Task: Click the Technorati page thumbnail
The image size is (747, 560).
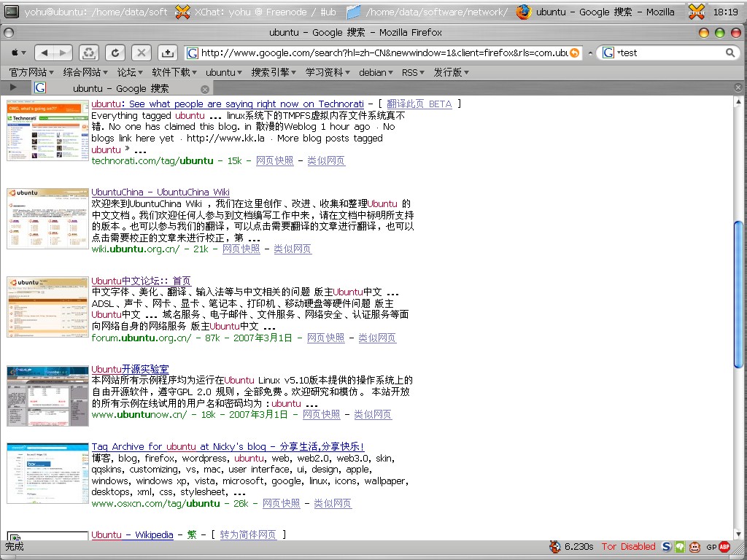Action: click(x=47, y=131)
